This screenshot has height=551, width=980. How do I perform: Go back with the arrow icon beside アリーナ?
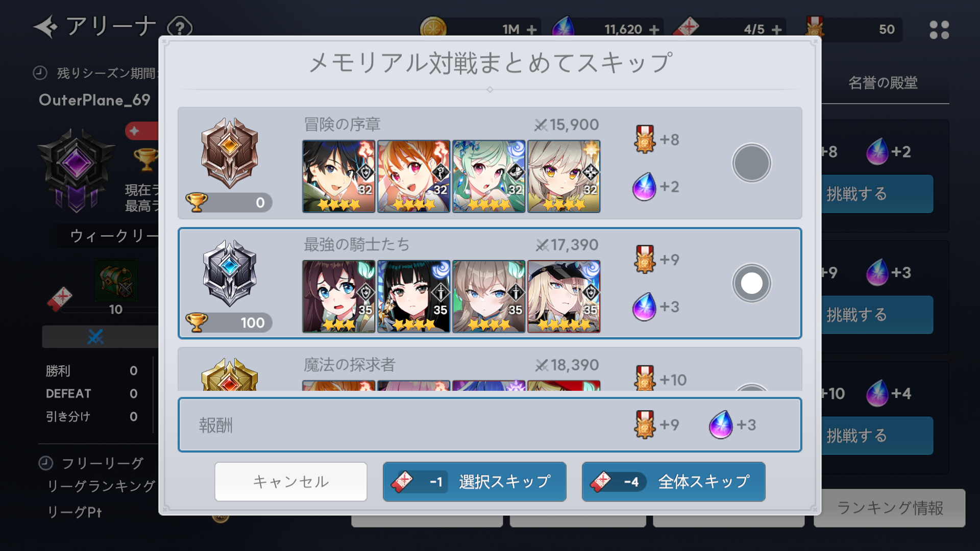click(45, 27)
